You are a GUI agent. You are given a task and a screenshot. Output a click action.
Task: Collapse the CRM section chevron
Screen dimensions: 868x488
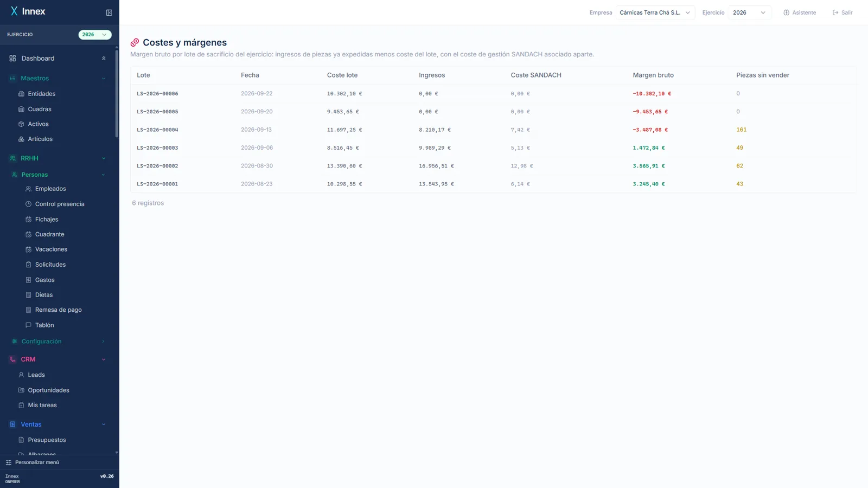[x=104, y=359]
